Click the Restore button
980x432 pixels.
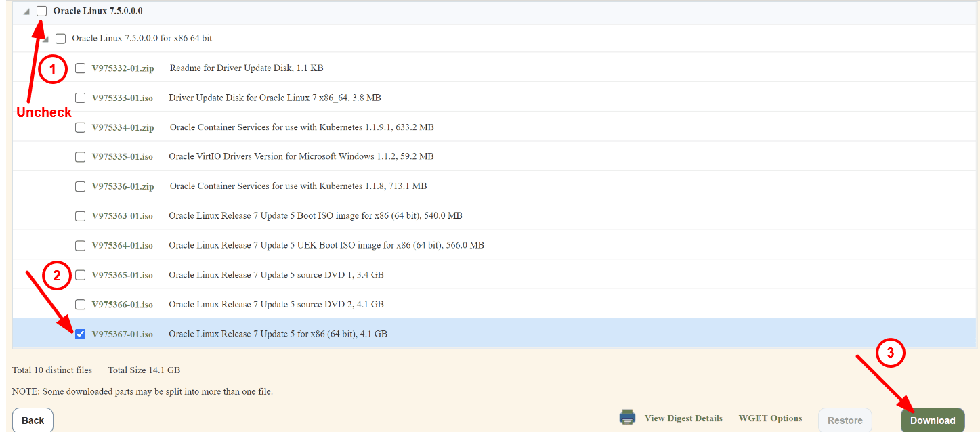coord(845,420)
